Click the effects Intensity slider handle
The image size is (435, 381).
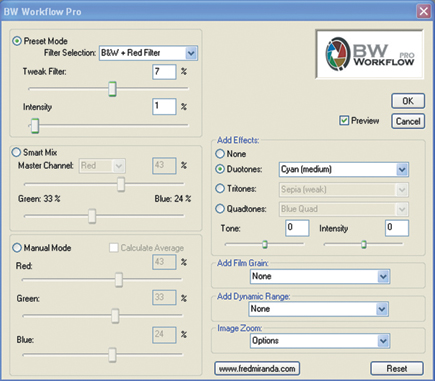coord(364,244)
